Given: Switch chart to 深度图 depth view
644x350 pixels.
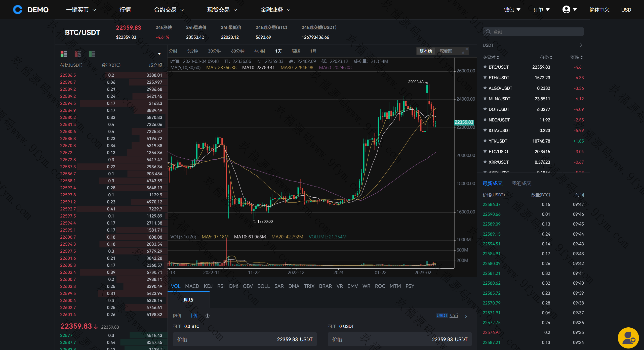Looking at the screenshot, I should [x=446, y=51].
